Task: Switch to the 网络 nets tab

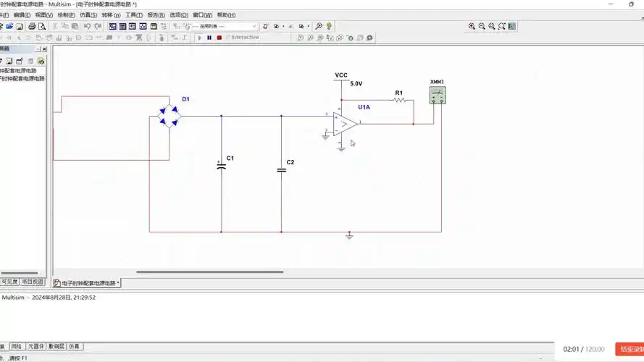Action: point(16,347)
